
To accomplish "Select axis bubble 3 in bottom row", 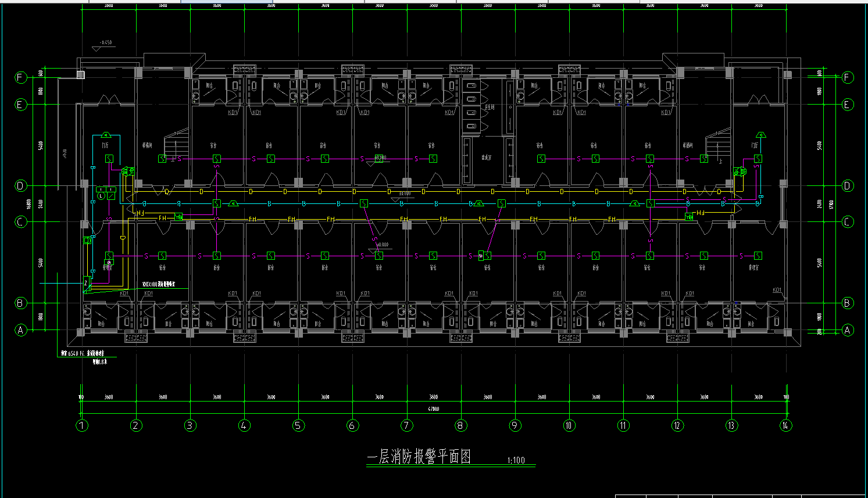I will (x=190, y=425).
